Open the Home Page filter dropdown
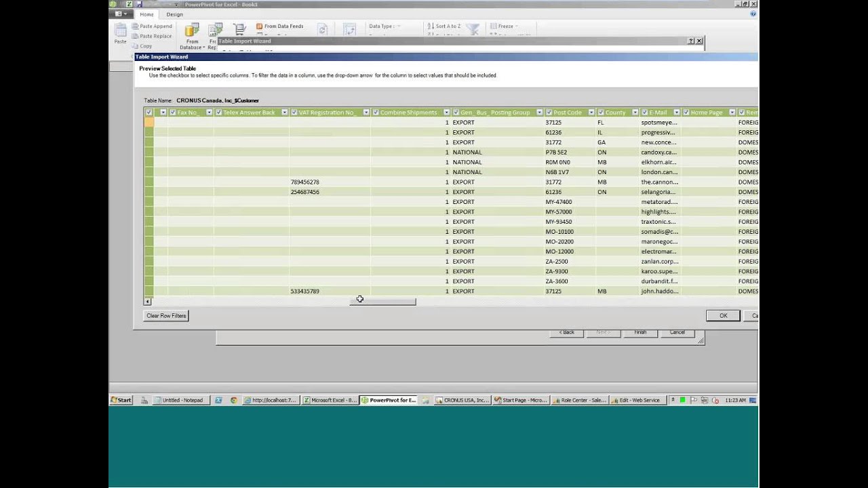This screenshot has height=488, width=868. 732,113
